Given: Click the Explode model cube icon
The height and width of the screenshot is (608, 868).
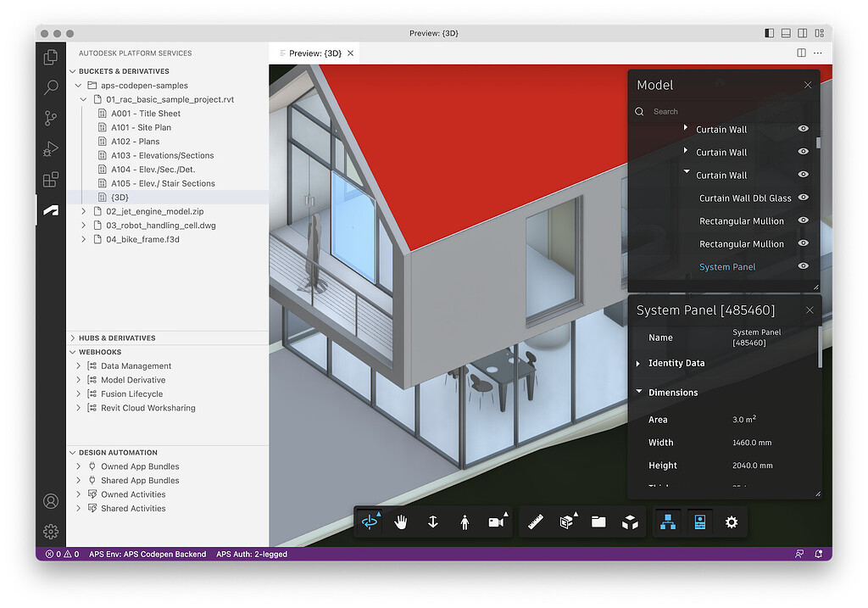Looking at the screenshot, I should [x=630, y=523].
